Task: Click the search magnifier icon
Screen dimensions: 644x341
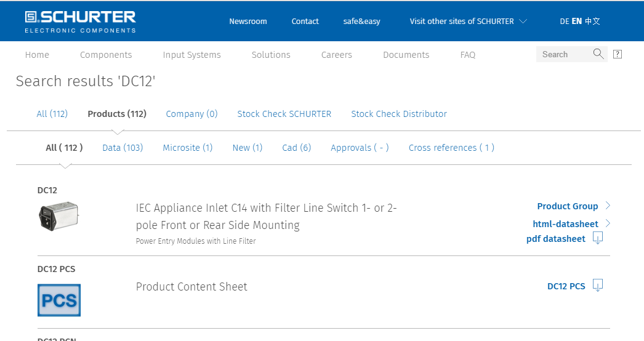Action: (598, 54)
